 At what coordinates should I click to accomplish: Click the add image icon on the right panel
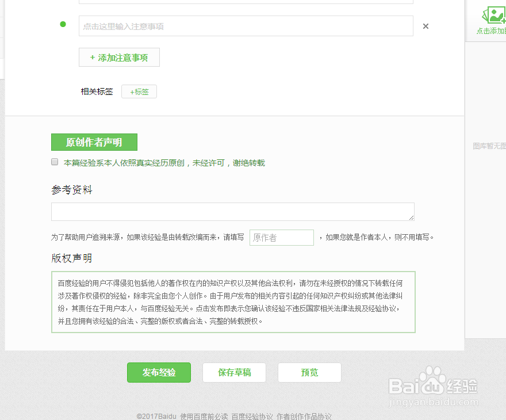coord(493,16)
